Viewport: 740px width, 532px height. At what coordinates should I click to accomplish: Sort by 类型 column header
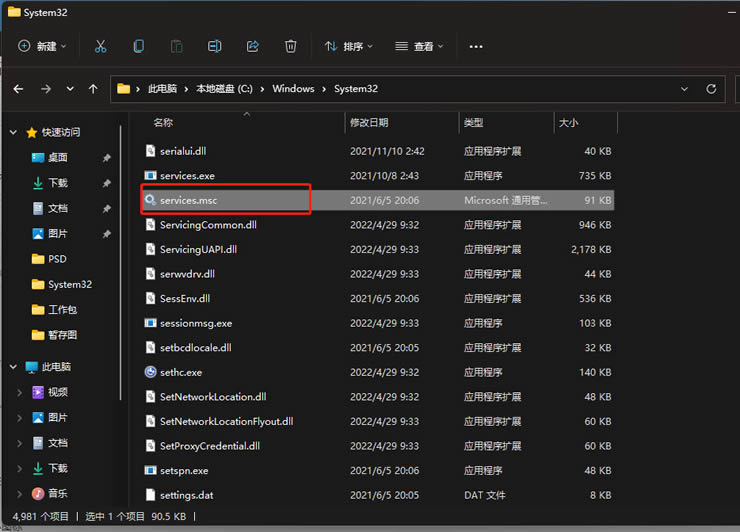click(473, 123)
